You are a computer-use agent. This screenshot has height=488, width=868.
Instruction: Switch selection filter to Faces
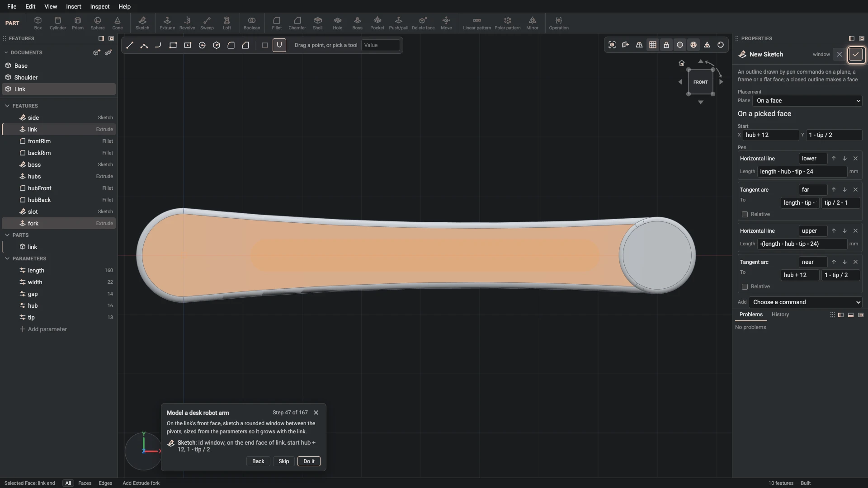pos(85,483)
